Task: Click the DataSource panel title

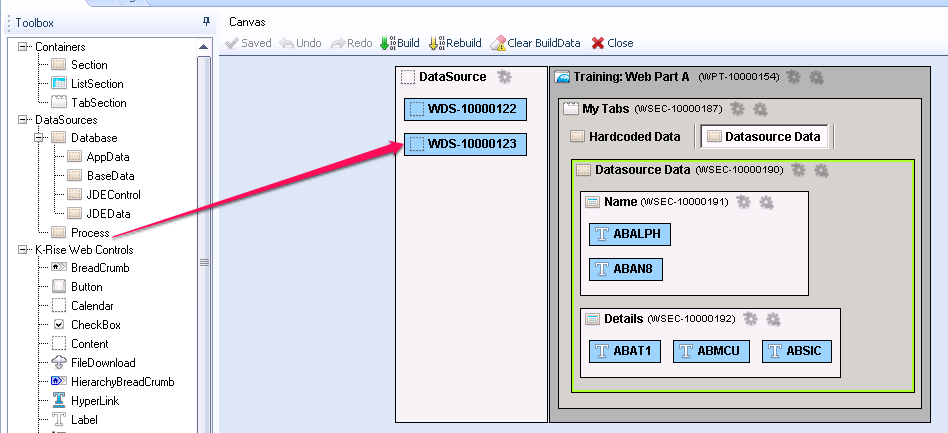Action: pyautogui.click(x=452, y=77)
